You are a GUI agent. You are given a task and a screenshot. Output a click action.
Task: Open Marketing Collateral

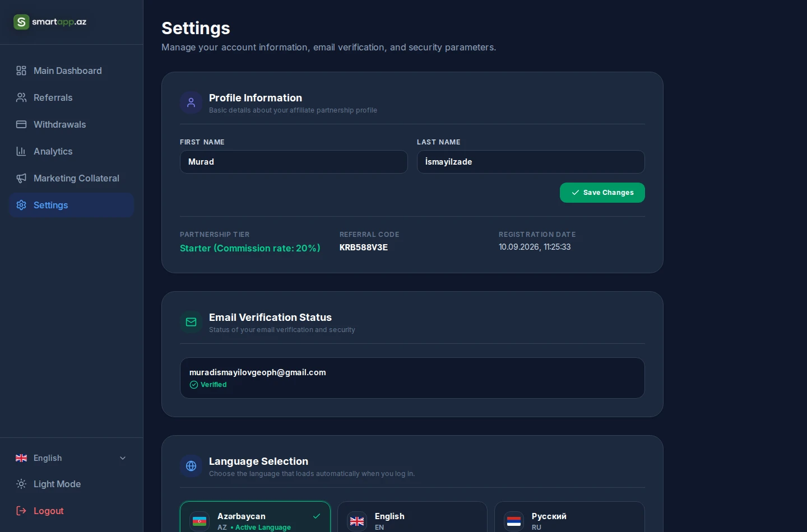coord(72,178)
